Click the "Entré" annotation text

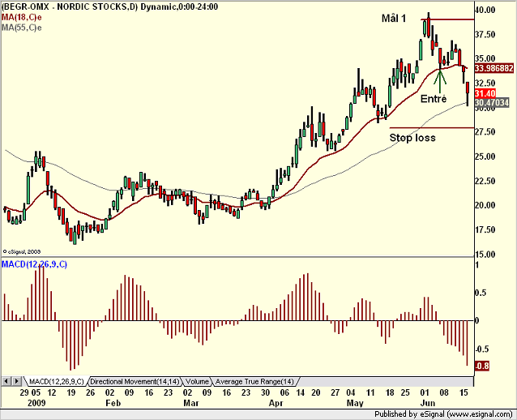[x=434, y=99]
